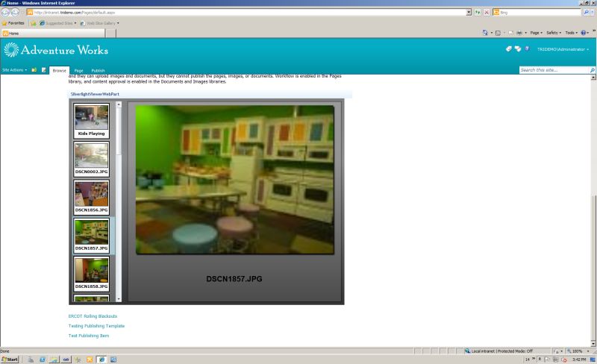The height and width of the screenshot is (364, 597).
Task: Click in the Bing search box
Action: 537,13
